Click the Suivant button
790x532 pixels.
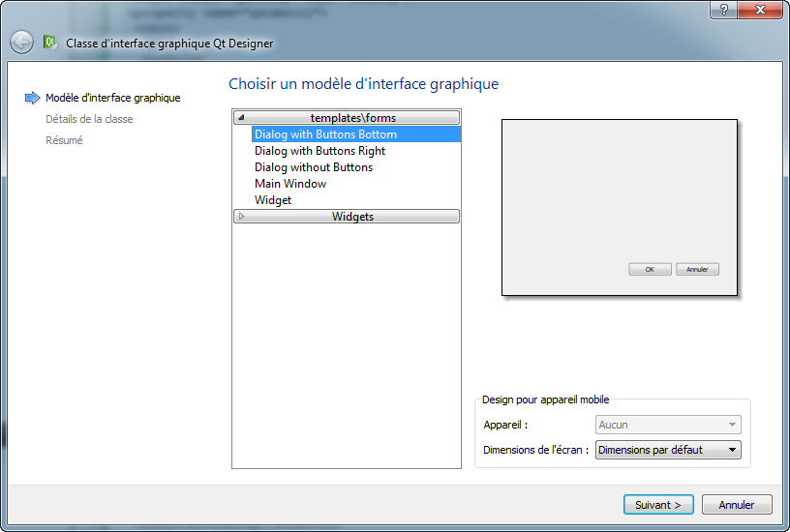point(657,505)
